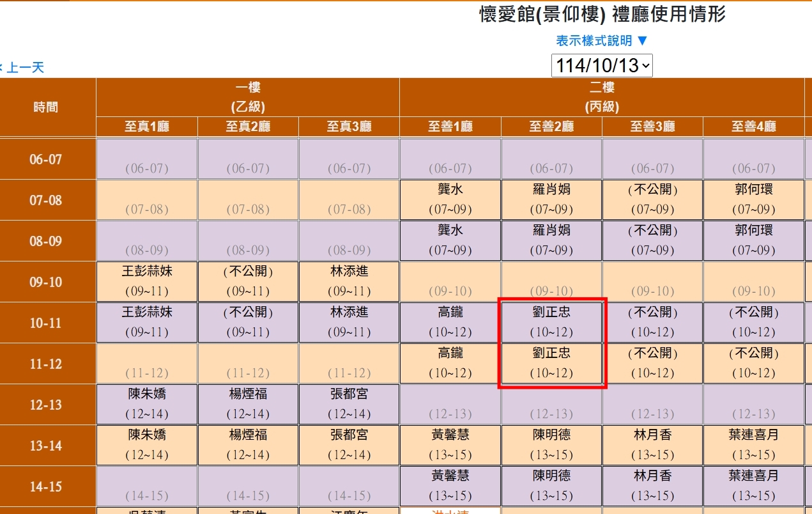Expand the 表示樣式說明 explanation section
The image size is (812, 514).
pos(602,41)
